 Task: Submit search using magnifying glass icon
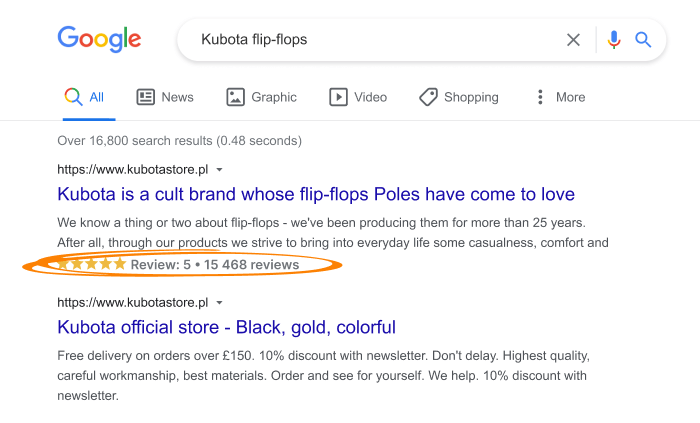[x=643, y=40]
